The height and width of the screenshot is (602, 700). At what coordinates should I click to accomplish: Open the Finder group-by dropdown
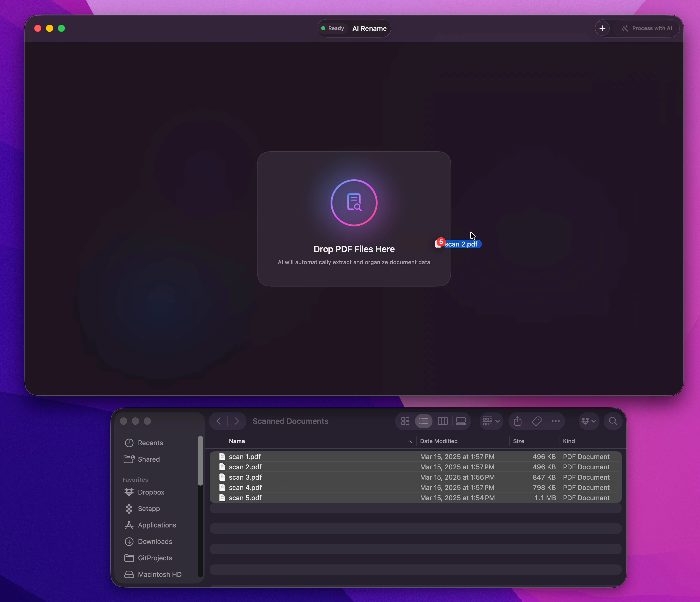491,421
